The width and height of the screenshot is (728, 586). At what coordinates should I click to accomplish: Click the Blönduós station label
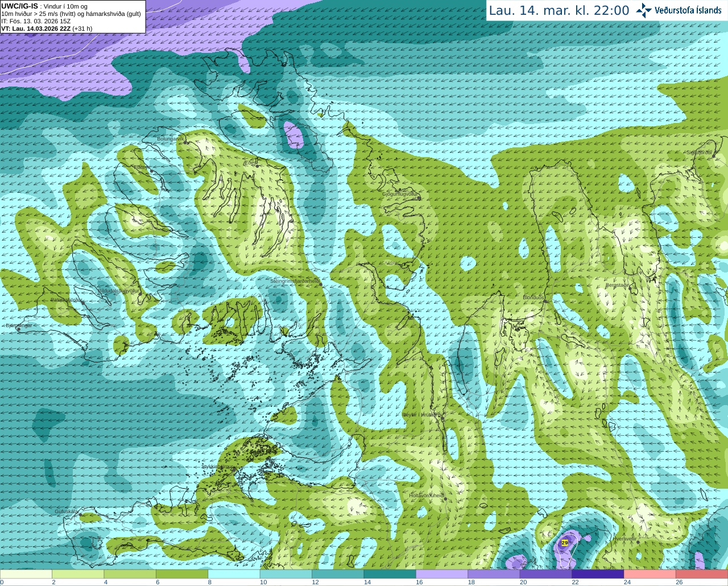(x=533, y=298)
